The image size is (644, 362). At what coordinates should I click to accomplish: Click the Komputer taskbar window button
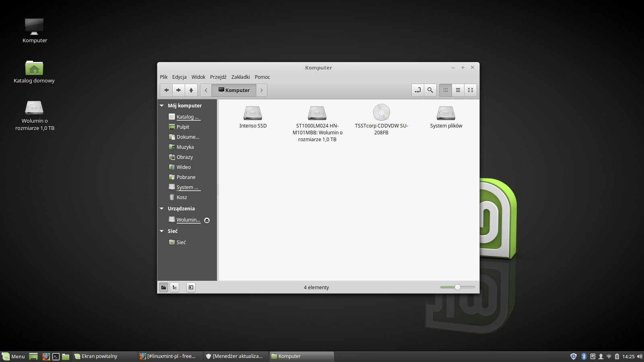pos(301,356)
